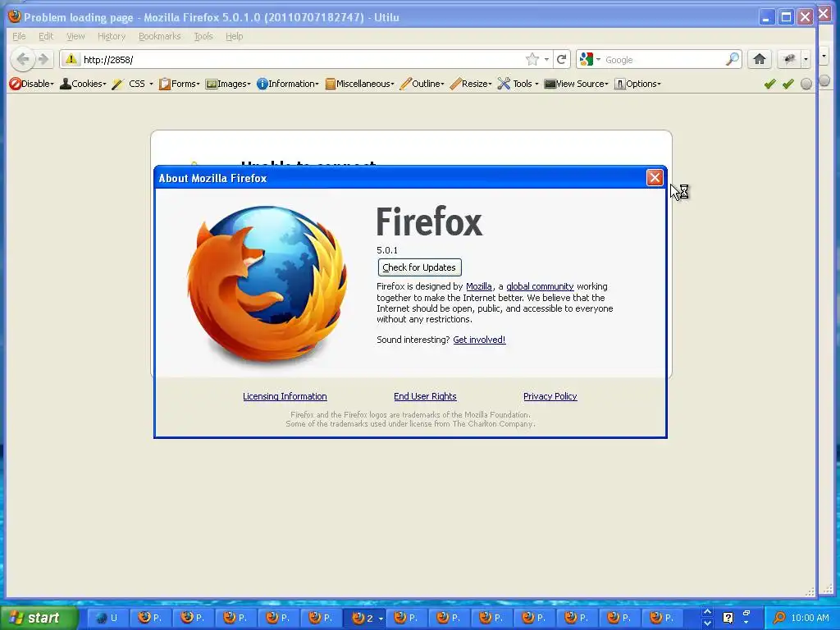Viewport: 840px width, 630px height.
Task: Click the 10:00 AM clock
Action: [810, 618]
